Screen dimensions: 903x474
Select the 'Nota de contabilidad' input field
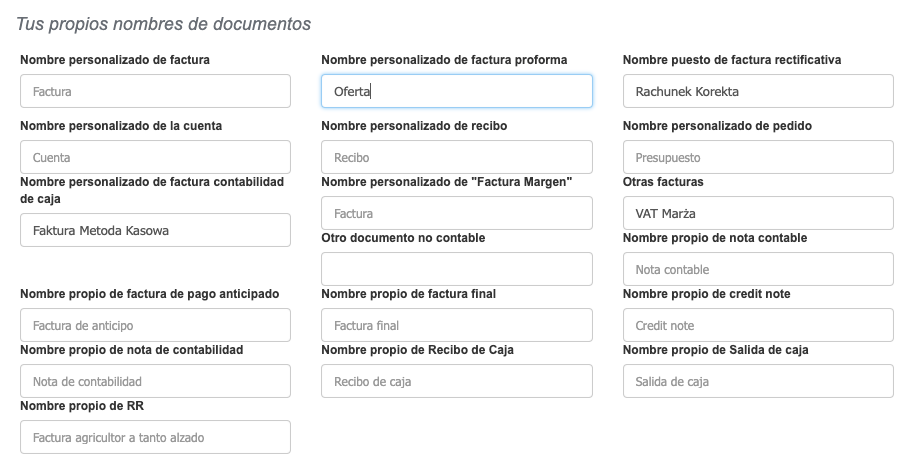tap(155, 382)
